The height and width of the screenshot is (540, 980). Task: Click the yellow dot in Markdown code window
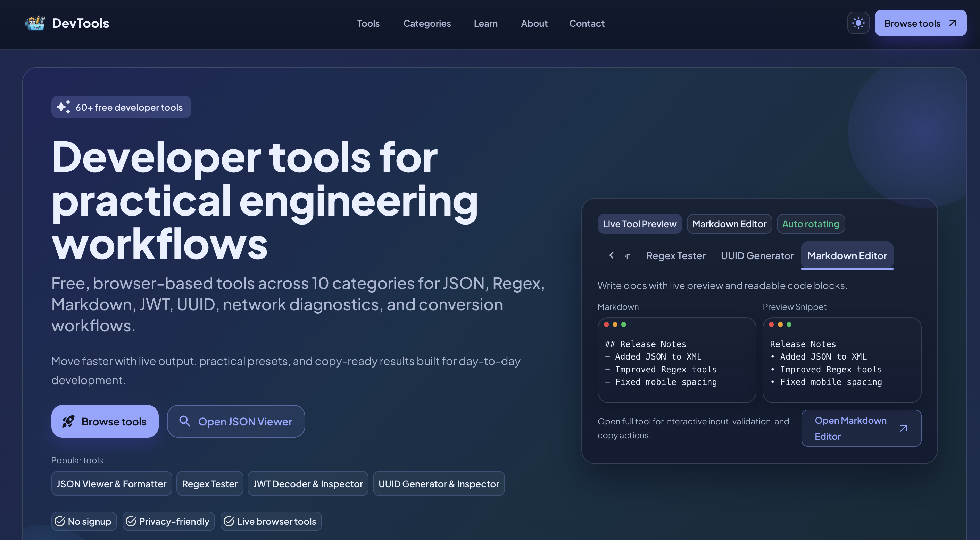coord(615,324)
